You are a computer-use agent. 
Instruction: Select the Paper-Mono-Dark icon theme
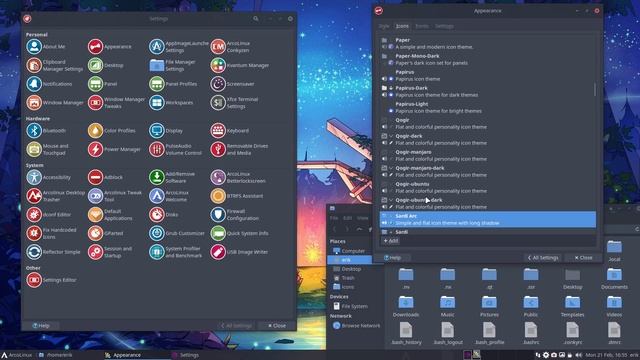pyautogui.click(x=488, y=60)
